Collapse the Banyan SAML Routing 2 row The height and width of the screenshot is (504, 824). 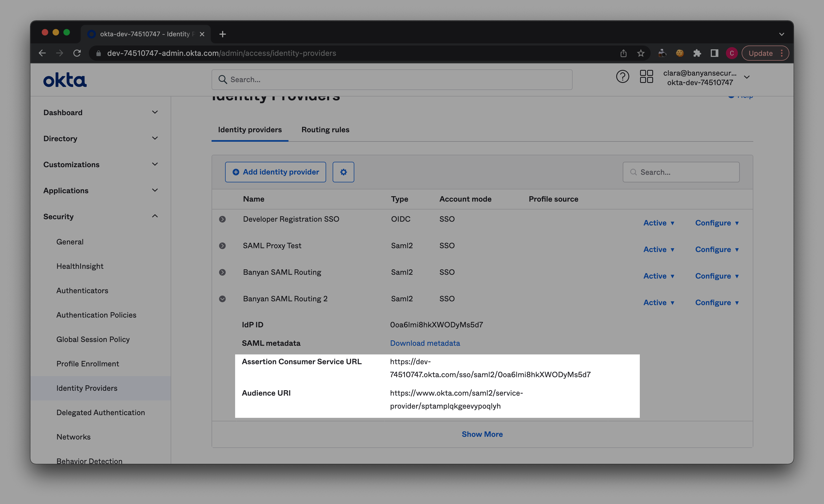222,299
